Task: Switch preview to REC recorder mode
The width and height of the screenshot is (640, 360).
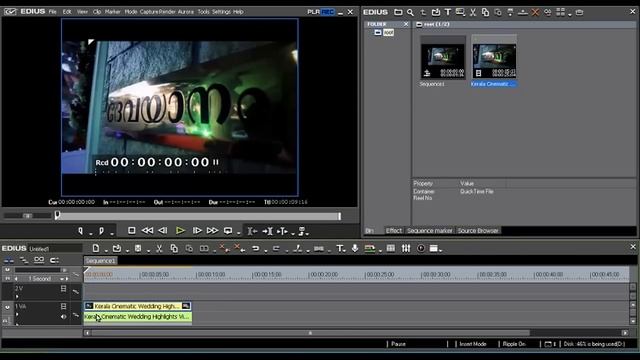Action: tap(327, 12)
